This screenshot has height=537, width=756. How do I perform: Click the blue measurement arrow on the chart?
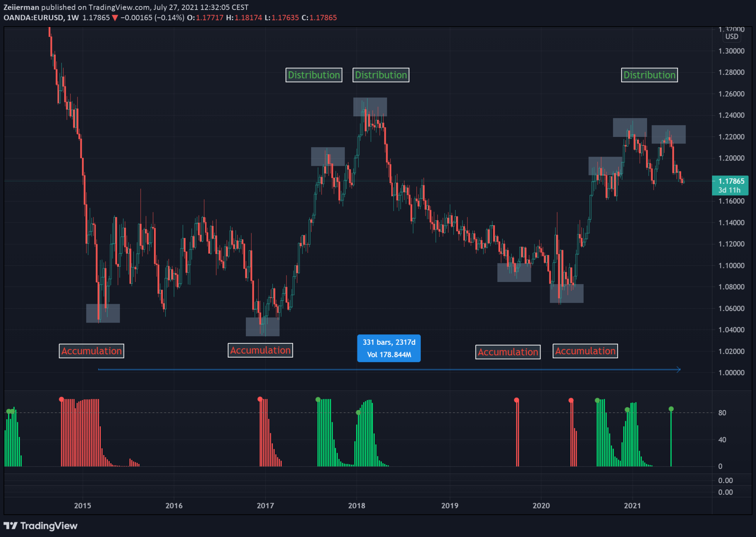point(388,369)
